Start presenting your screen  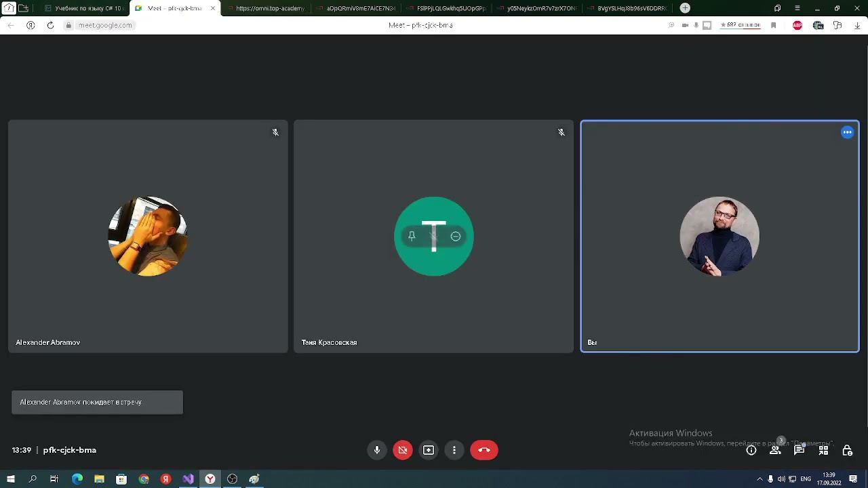coord(429,450)
